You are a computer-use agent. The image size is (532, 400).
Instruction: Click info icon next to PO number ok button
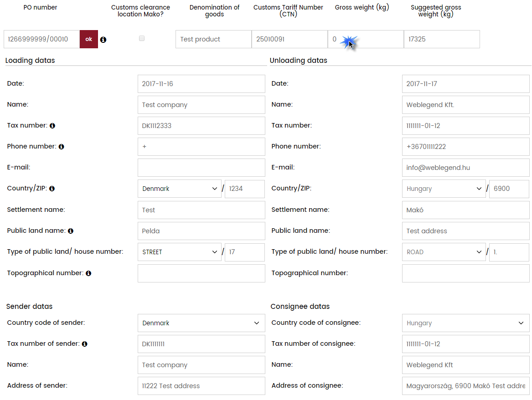coord(103,40)
